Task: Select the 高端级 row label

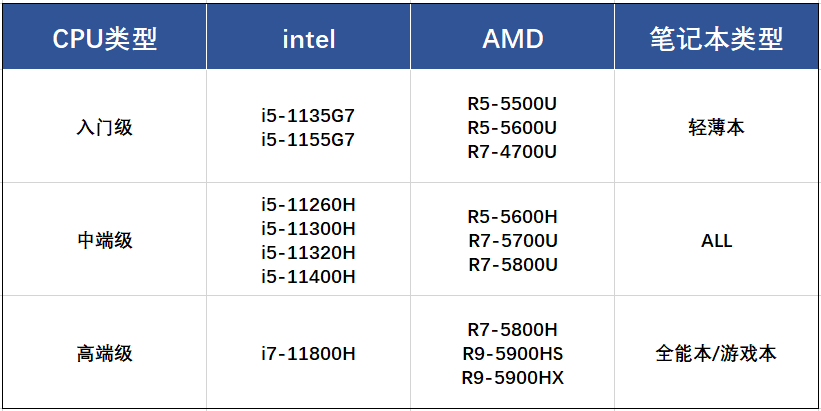Action: pyautogui.click(x=105, y=354)
